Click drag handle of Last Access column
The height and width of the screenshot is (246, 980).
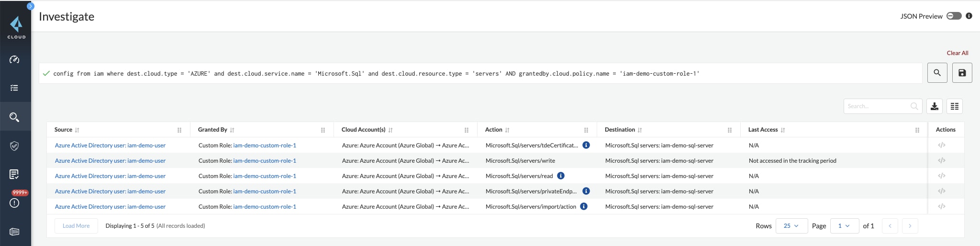pyautogui.click(x=917, y=130)
